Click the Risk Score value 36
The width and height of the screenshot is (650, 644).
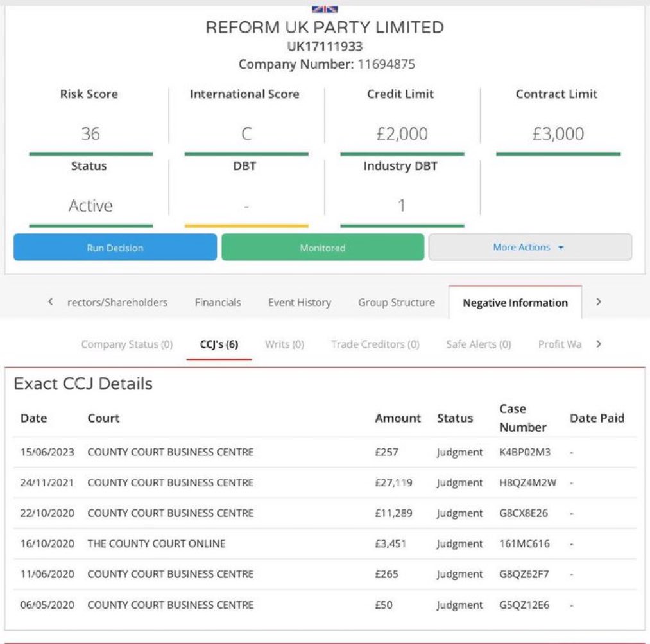90,134
